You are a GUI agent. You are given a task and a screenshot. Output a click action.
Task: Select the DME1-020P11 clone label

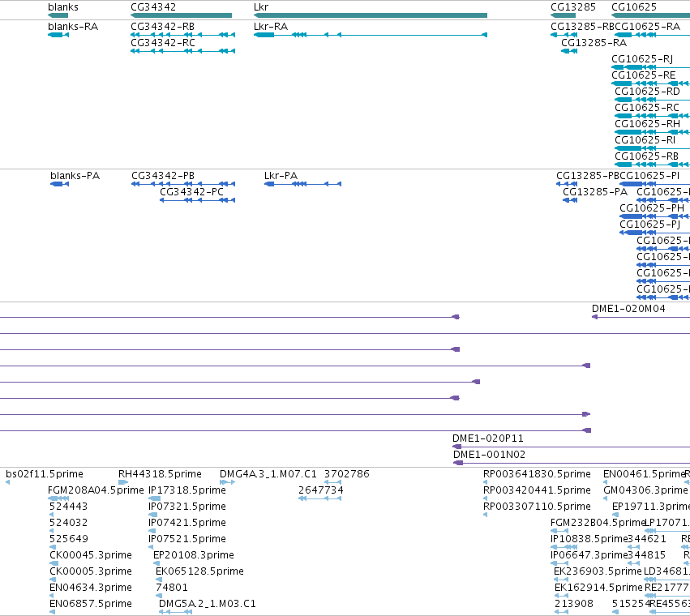[488, 438]
